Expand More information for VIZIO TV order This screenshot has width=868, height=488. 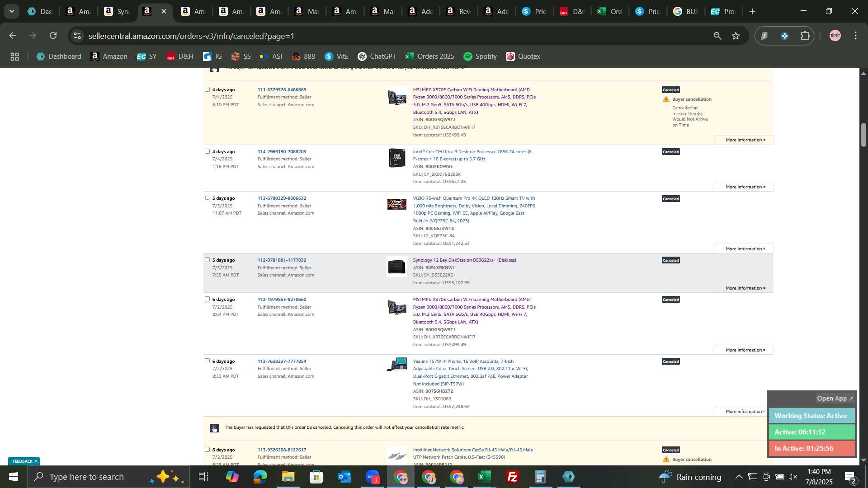pos(745,249)
